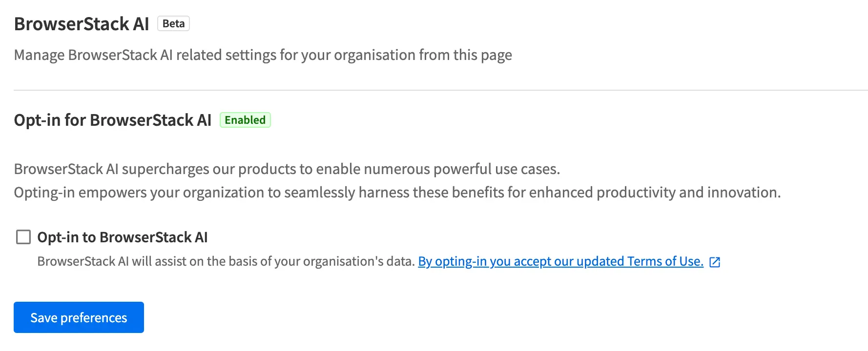Click the Beta badge next to the title

[173, 23]
